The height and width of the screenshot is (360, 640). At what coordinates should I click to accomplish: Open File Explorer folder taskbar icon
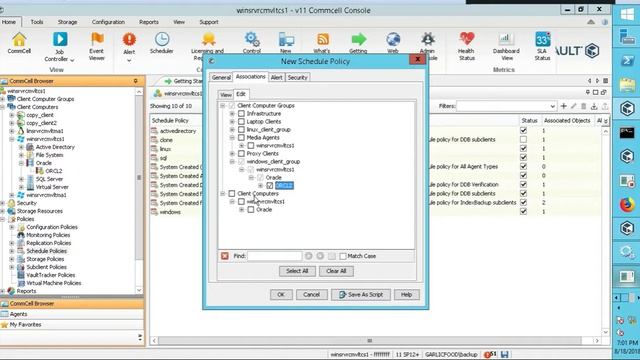click(627, 85)
